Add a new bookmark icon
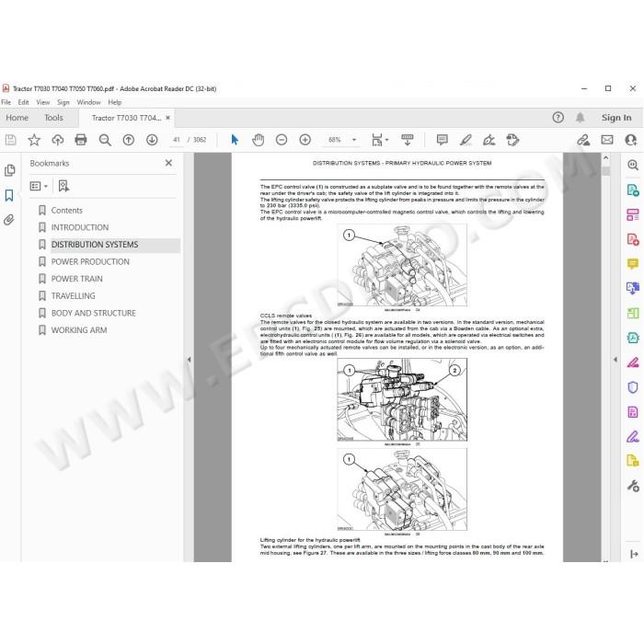 point(63,186)
